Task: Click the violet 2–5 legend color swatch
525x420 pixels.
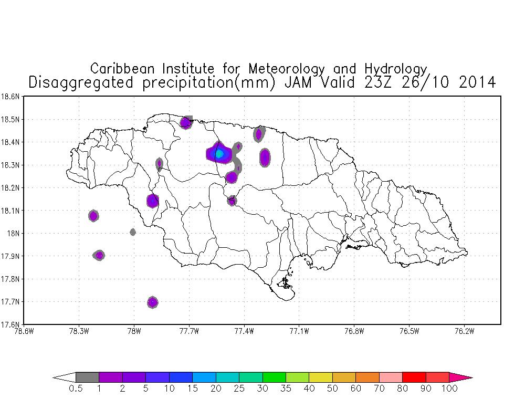Action: (134, 377)
